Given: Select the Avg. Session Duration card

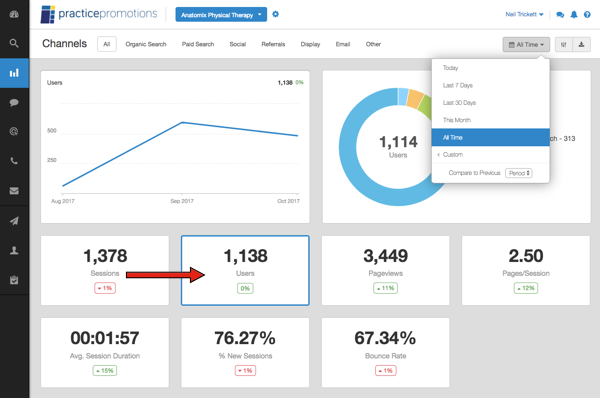Looking at the screenshot, I should pyautogui.click(x=105, y=352).
